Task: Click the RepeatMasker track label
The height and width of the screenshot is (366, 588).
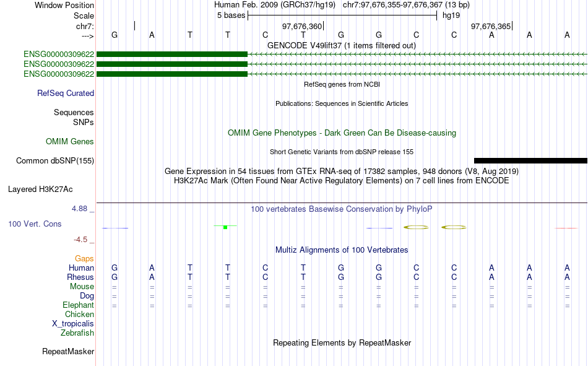Action: pyautogui.click(x=68, y=351)
